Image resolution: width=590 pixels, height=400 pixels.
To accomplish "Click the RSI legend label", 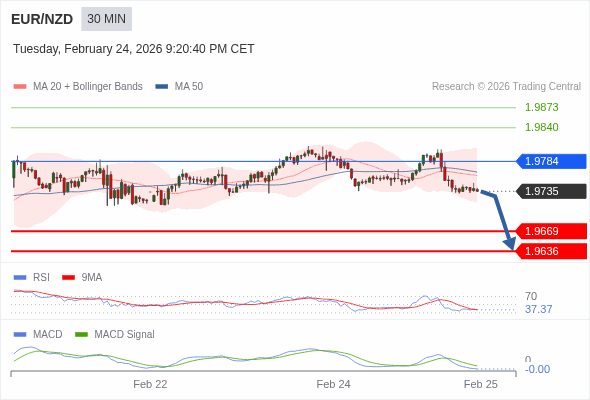I will 41,278.
